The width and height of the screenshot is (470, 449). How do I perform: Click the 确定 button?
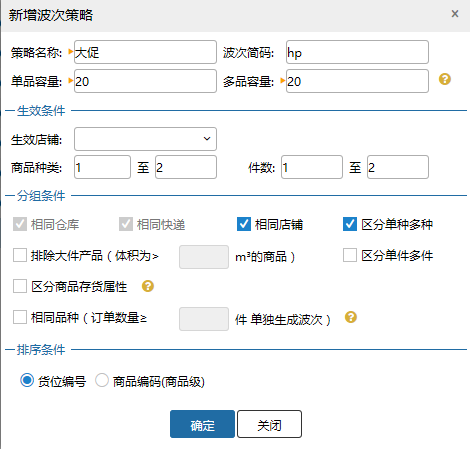tap(202, 424)
